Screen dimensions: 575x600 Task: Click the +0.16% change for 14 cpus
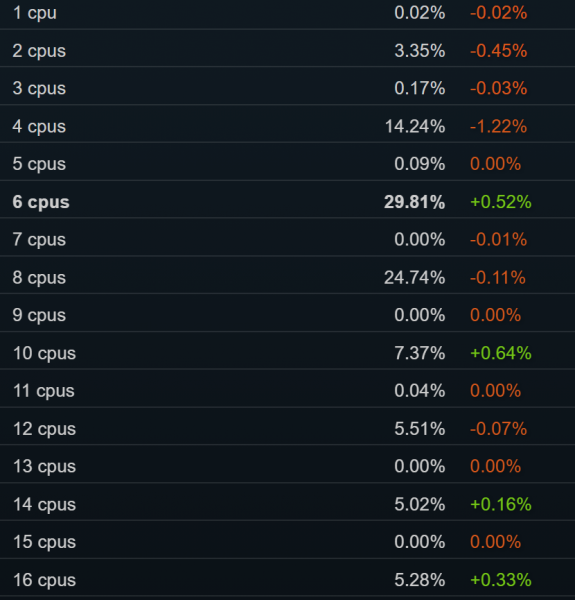501,504
